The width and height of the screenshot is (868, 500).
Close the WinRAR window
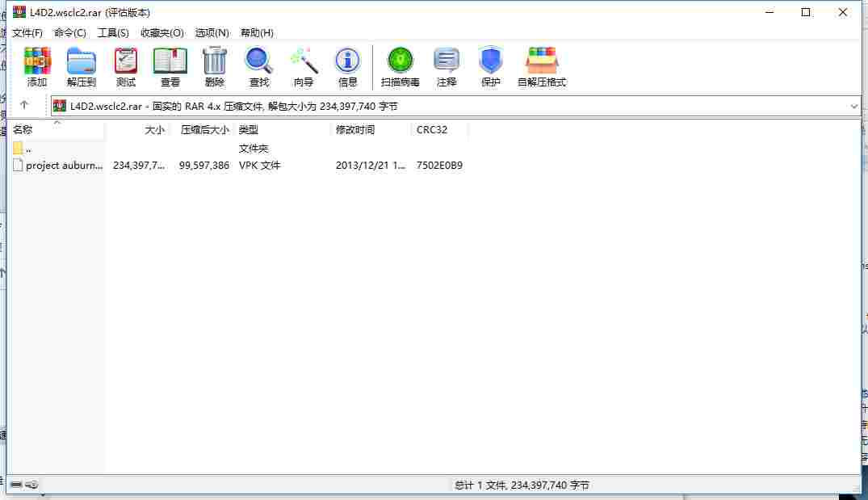(842, 12)
